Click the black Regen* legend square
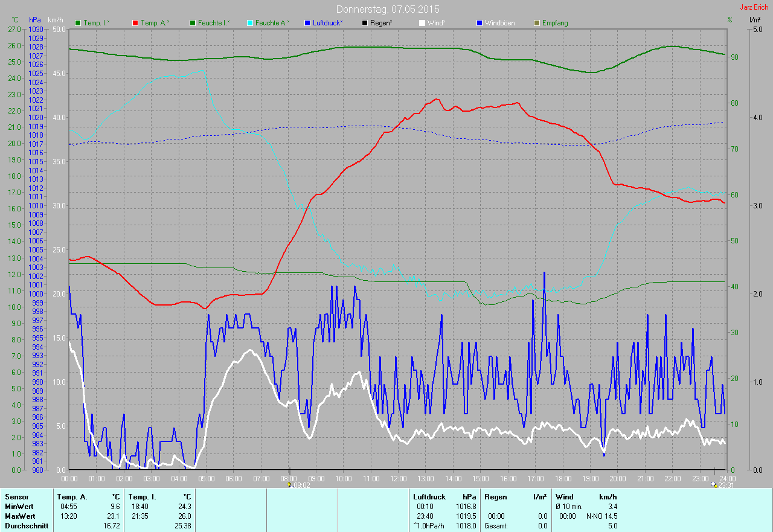This screenshot has height=532, width=773. pyautogui.click(x=364, y=23)
